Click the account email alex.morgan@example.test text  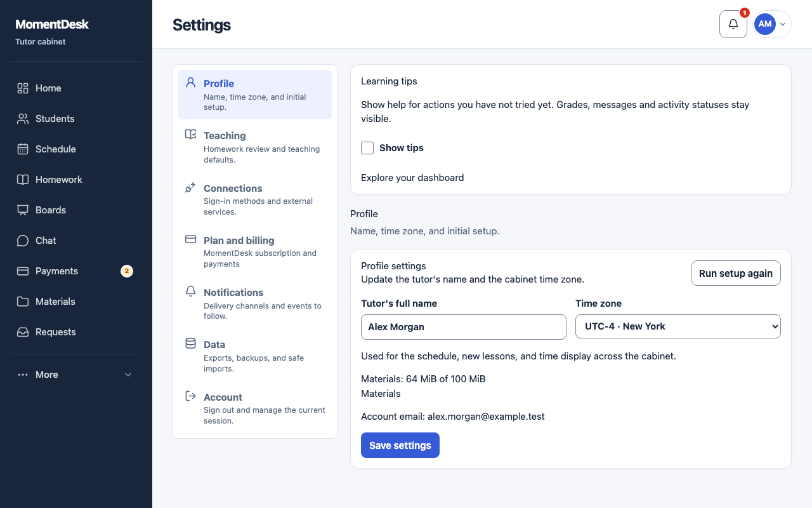[x=486, y=417]
